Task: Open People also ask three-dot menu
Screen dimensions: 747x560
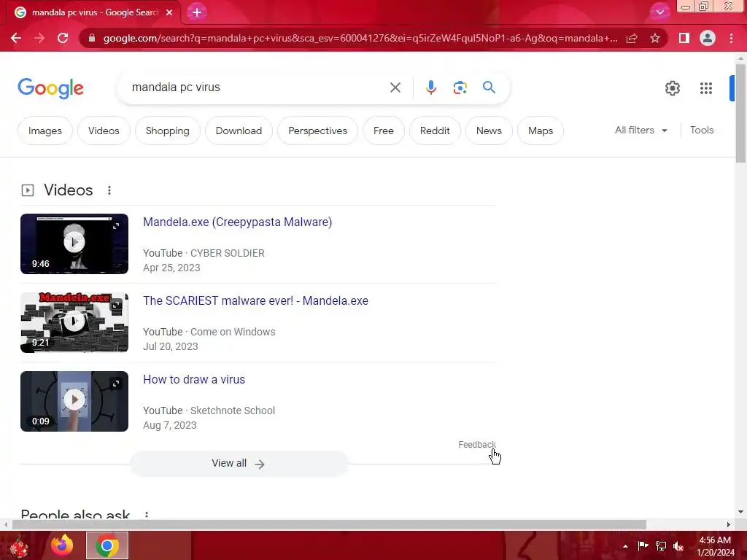Action: [147, 515]
